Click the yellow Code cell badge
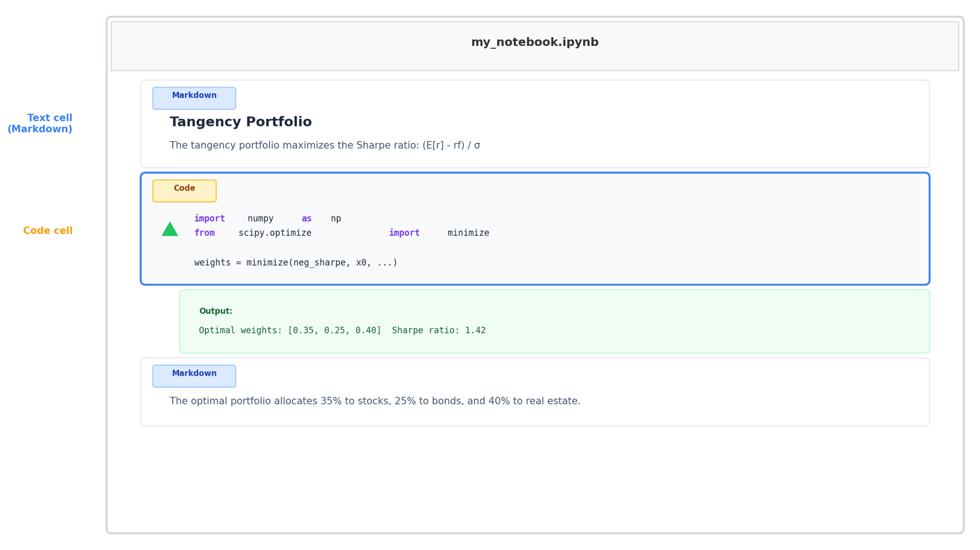The image size is (980, 550). click(184, 191)
